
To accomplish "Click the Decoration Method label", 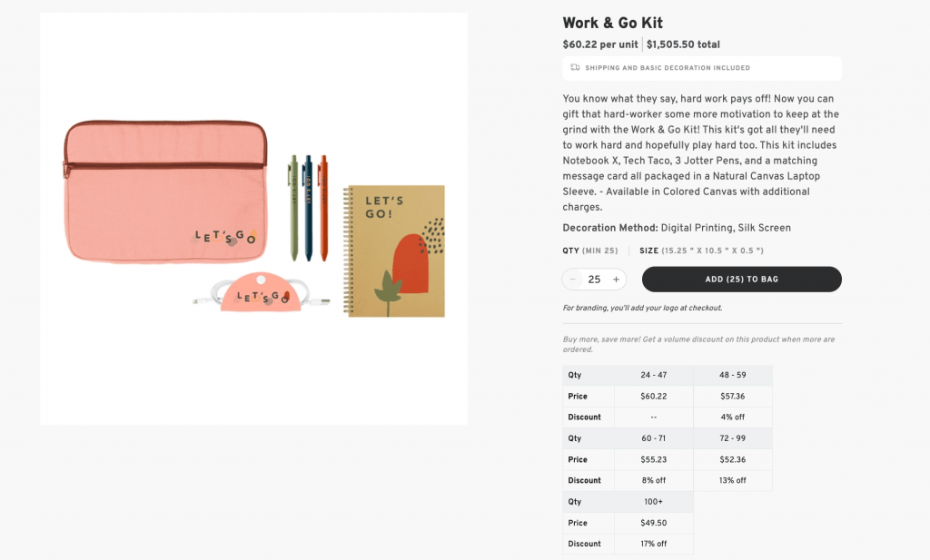I will (x=609, y=228).
